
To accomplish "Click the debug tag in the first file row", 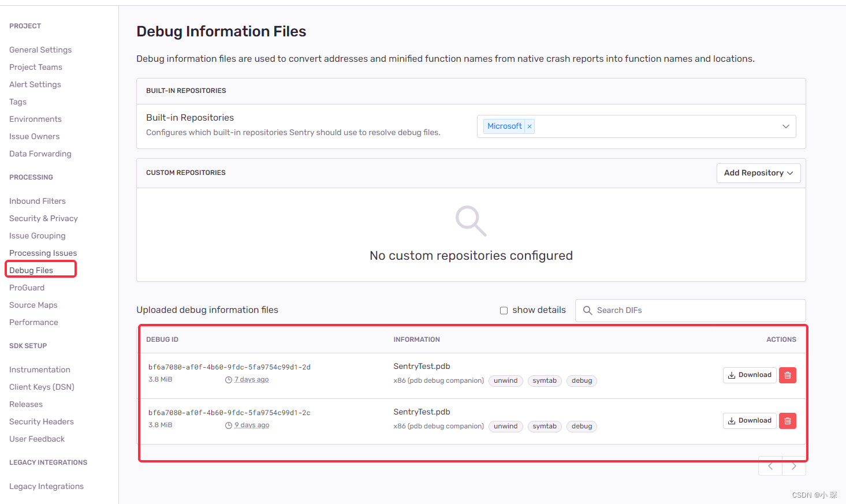I will (582, 381).
